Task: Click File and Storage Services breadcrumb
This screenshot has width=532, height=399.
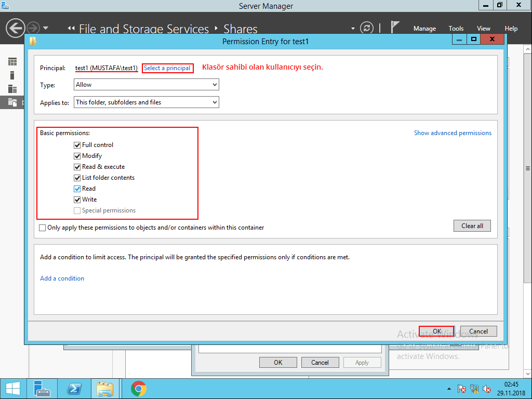Action: 144,29
